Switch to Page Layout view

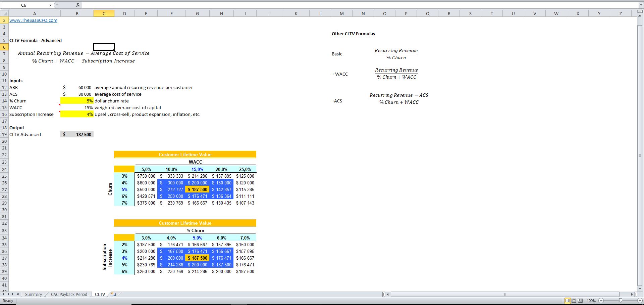pyautogui.click(x=574, y=301)
